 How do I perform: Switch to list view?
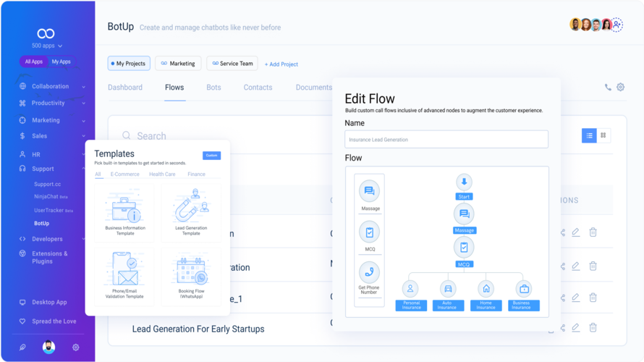pos(589,135)
